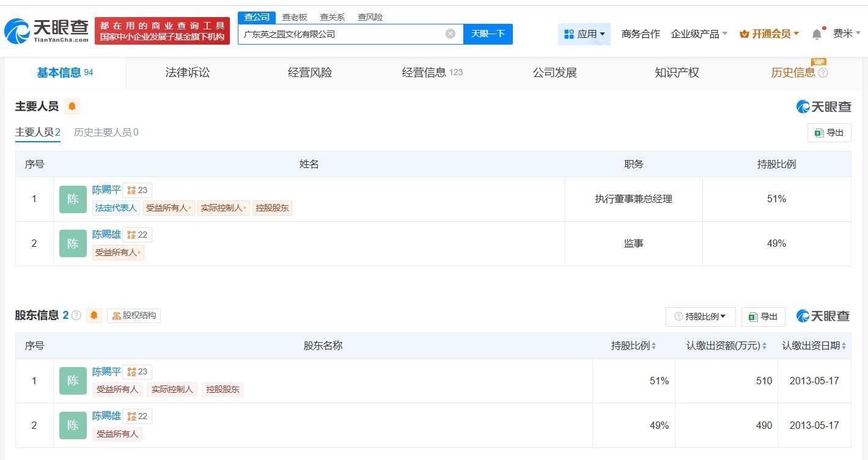Image resolution: width=868 pixels, height=460 pixels.
Task: Click the alert bell beside 主要人员
Action: point(72,106)
